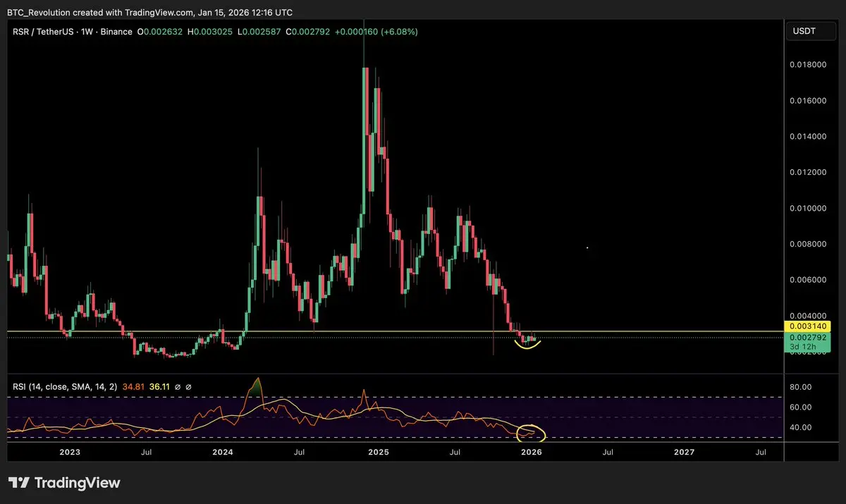Click the RSI (14, close, SMA, 14, 2) legend

point(65,387)
